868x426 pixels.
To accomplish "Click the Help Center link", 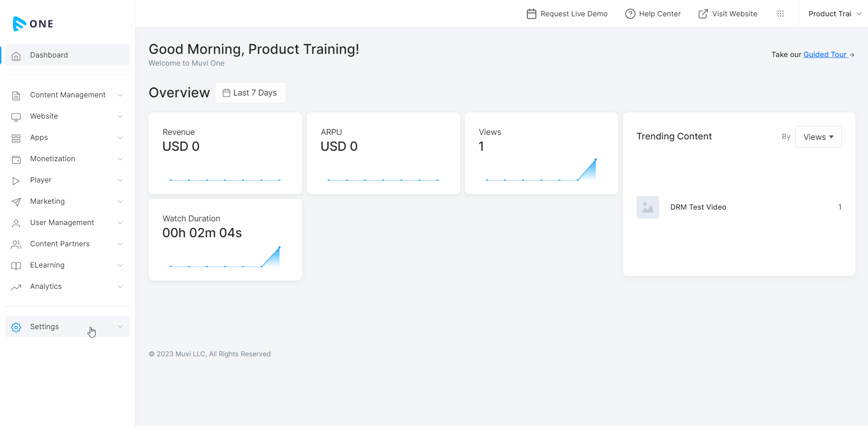I will click(x=653, y=14).
